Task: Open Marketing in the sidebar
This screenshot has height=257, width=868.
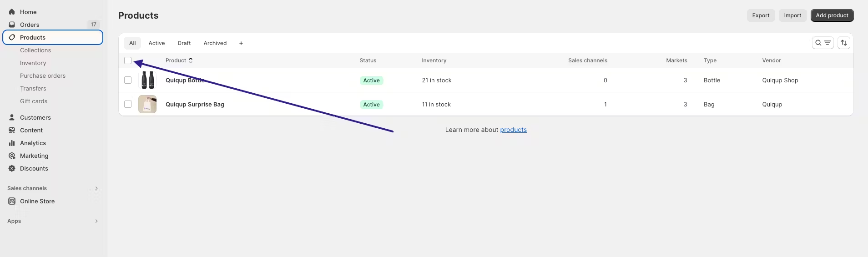Action: tap(34, 156)
